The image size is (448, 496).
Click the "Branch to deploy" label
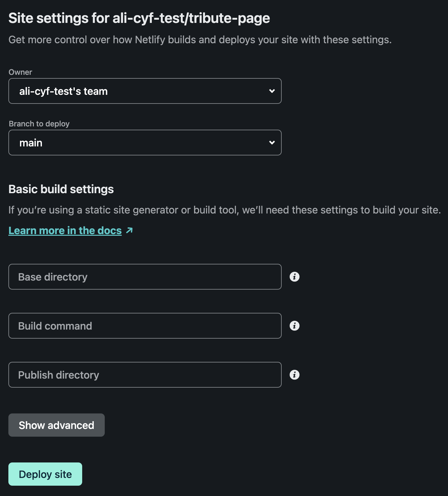(39, 123)
